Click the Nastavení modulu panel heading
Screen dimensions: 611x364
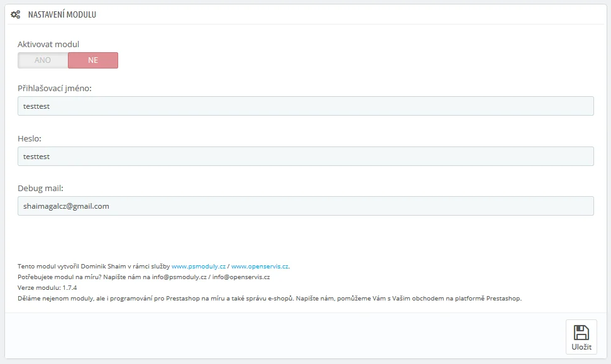pyautogui.click(x=62, y=14)
